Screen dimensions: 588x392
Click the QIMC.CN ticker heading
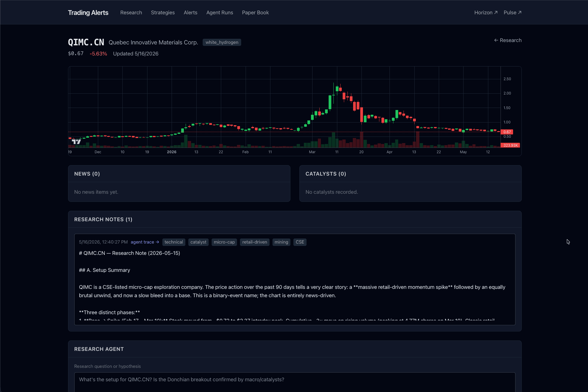[x=86, y=42]
